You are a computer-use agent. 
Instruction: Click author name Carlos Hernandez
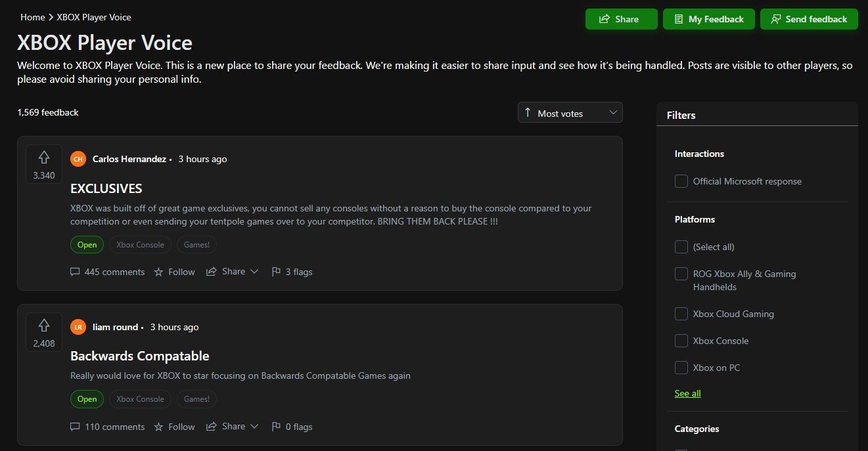[129, 159]
